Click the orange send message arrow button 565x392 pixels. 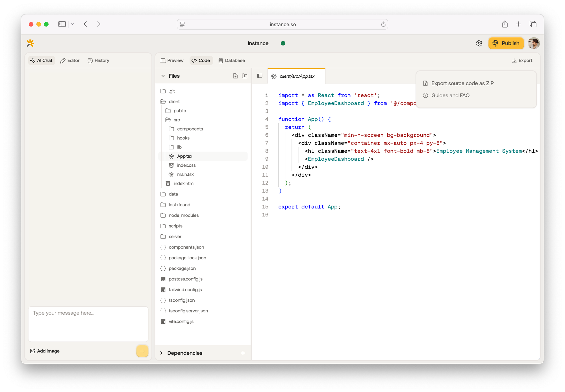click(x=142, y=351)
